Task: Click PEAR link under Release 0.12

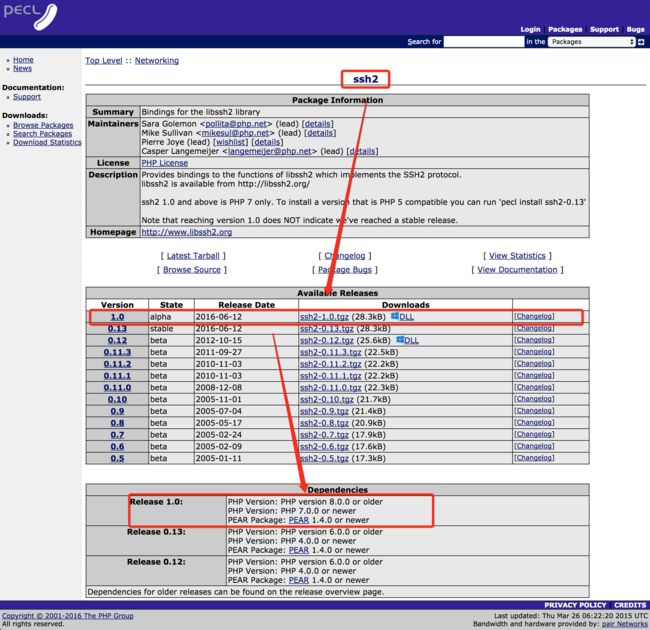Action: click(x=299, y=580)
